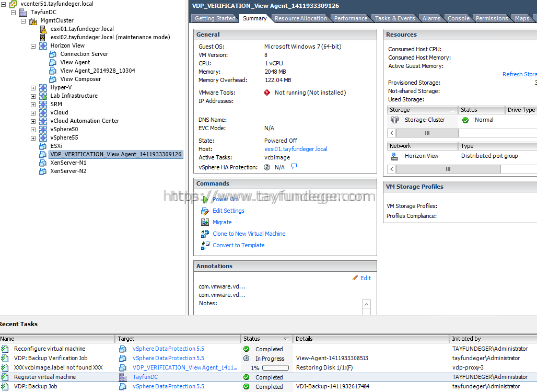
Task: Click the Notes scroll up arrow
Action: click(366, 304)
